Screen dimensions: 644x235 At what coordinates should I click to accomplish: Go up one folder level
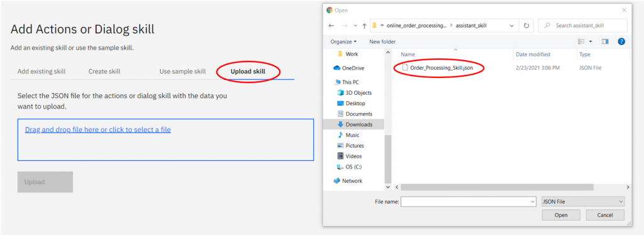click(x=364, y=25)
